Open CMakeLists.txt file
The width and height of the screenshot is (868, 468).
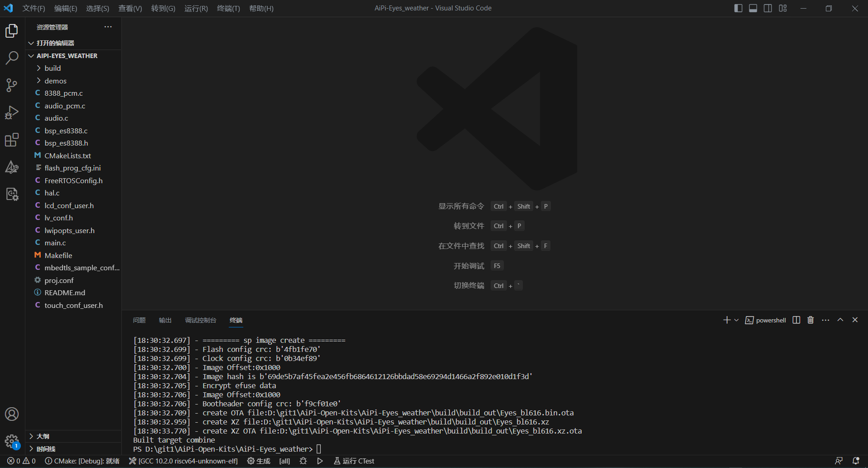(x=73, y=156)
